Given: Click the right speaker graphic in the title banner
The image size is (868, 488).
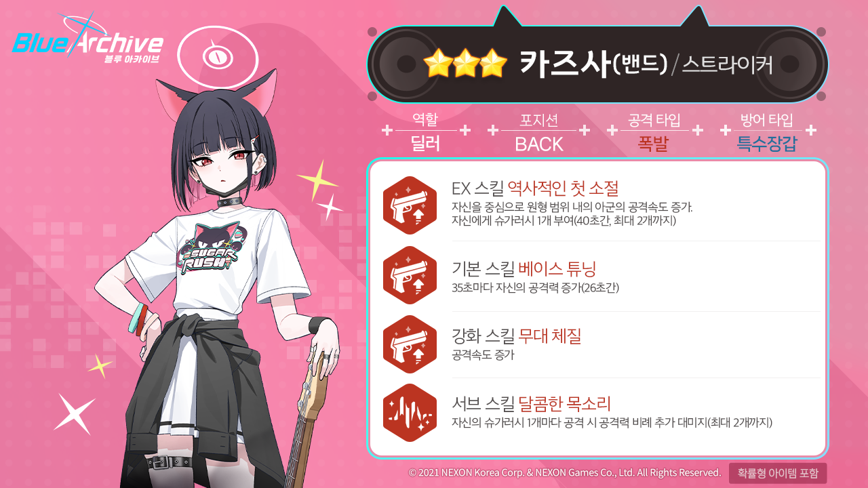Looking at the screenshot, I should tap(790, 64).
